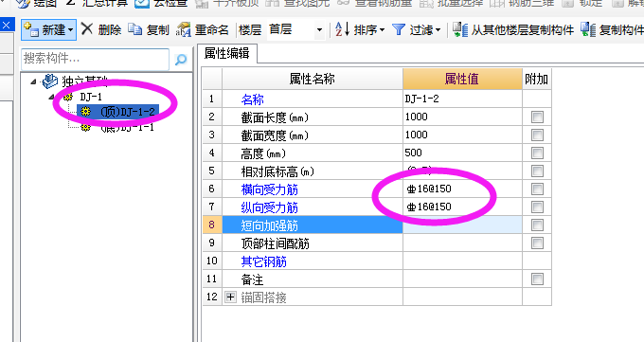Click 从其他楼层复制构件 icon
The width and height of the screenshot is (644, 342).
click(x=460, y=29)
